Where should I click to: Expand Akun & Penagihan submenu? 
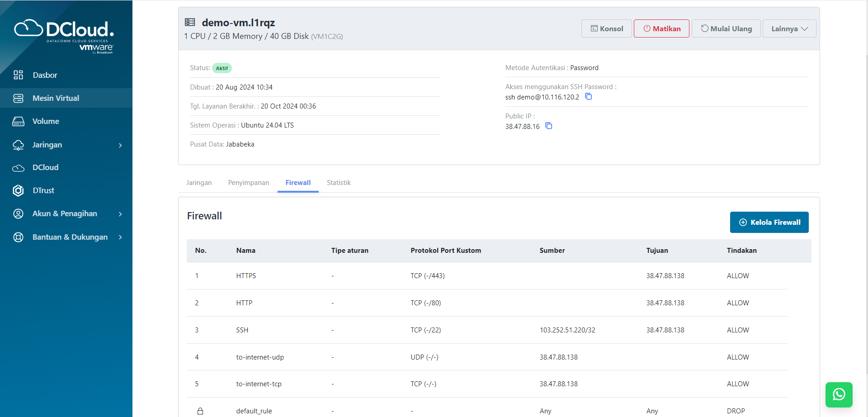tap(120, 214)
